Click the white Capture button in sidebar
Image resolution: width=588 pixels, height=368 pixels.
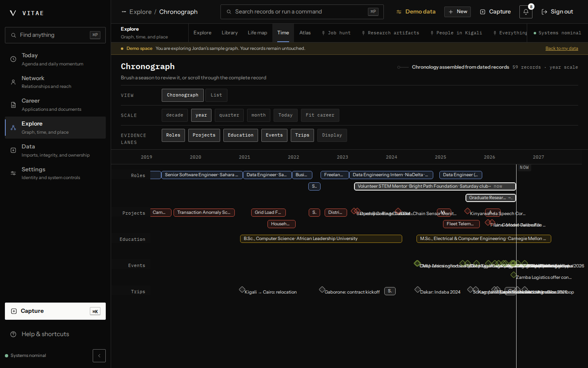tap(55, 311)
